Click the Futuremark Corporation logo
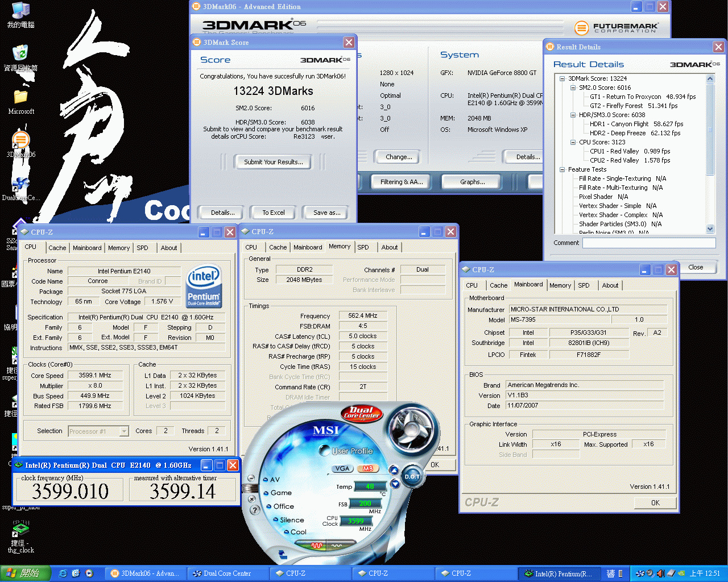Image resolution: width=728 pixels, height=582 pixels. tap(616, 27)
